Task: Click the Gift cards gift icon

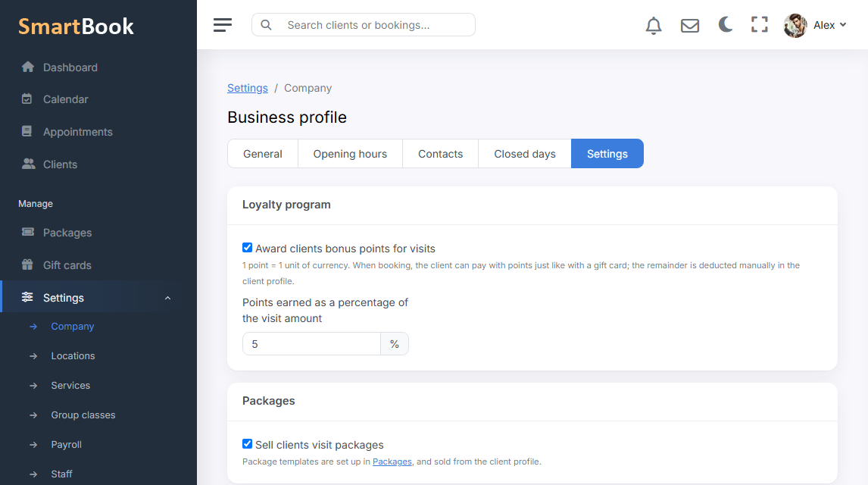Action: [27, 264]
